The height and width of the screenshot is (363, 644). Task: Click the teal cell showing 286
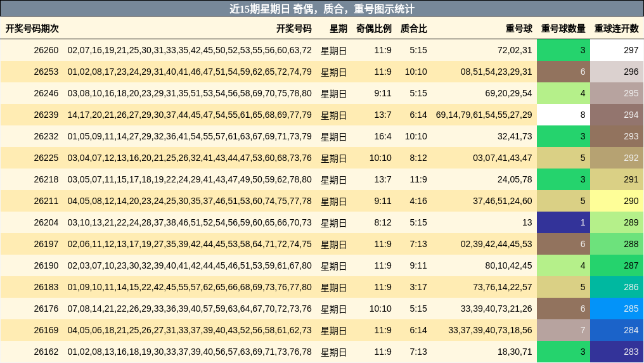click(617, 288)
